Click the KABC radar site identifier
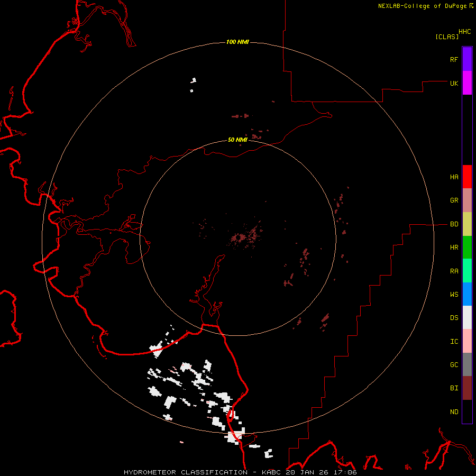This screenshot has height=476, width=476. pyautogui.click(x=271, y=472)
